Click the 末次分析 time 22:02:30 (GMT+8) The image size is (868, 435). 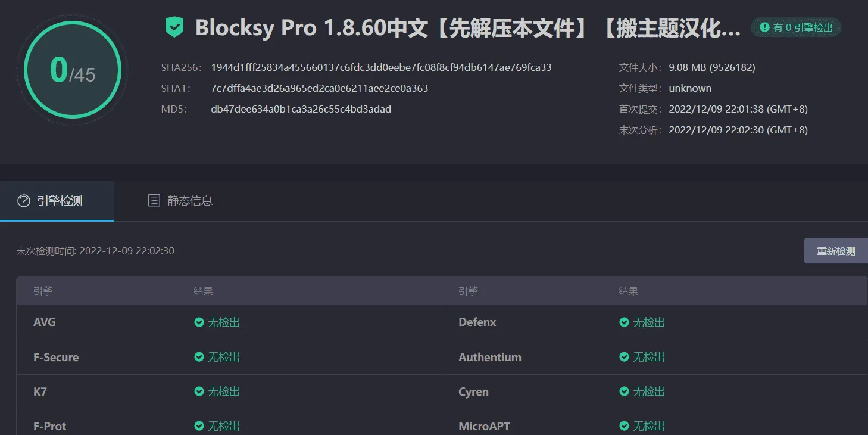point(738,130)
